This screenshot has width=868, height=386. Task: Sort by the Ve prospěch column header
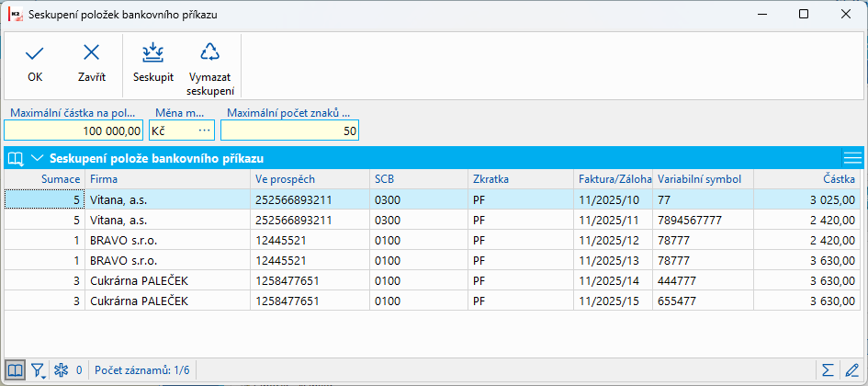click(x=310, y=179)
